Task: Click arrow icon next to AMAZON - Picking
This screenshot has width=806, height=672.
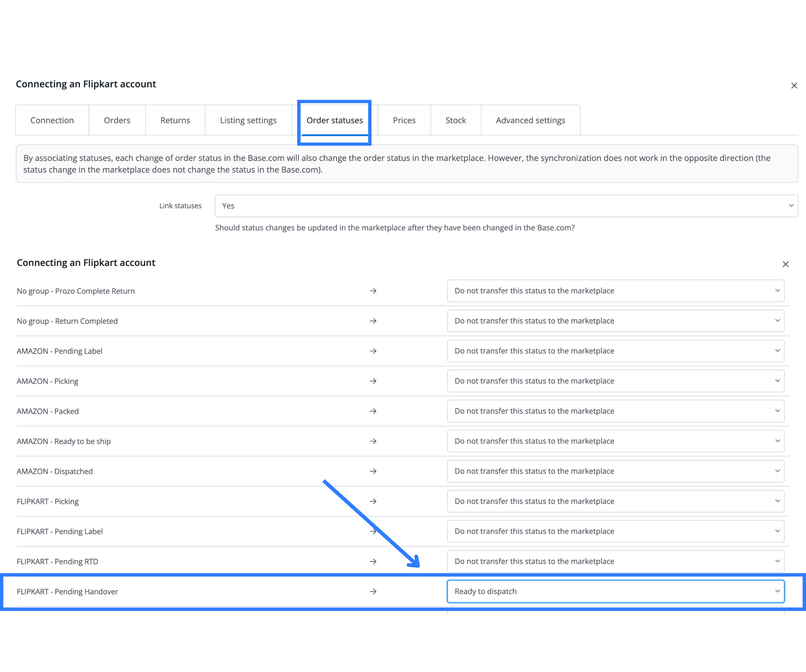Action: (x=373, y=381)
